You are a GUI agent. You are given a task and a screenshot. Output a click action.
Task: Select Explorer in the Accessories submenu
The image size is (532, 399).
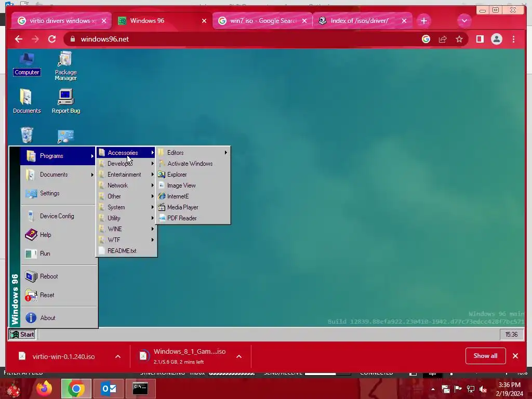pos(193,175)
